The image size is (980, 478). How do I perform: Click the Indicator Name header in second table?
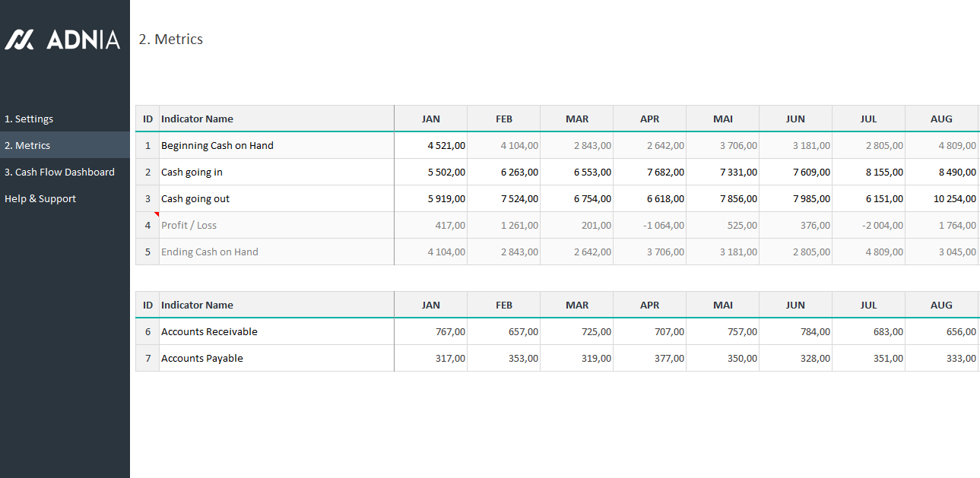point(197,305)
